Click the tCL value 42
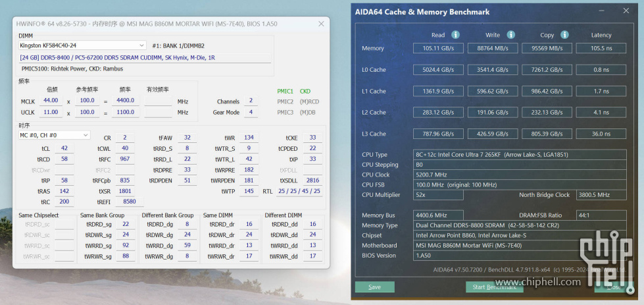The height and width of the screenshot is (305, 644). pos(64,148)
